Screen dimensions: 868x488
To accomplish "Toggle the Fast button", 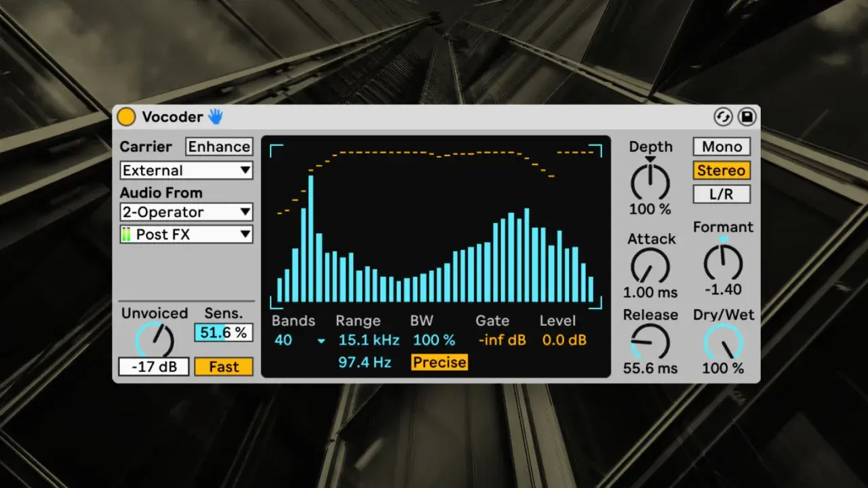I will pos(224,367).
